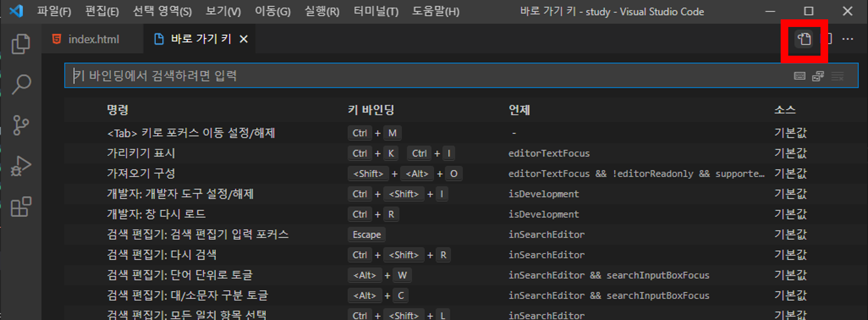Viewport: 868px width, 320px height.
Task: Click the Alt + C keybinding cell
Action: pyautogui.click(x=379, y=295)
